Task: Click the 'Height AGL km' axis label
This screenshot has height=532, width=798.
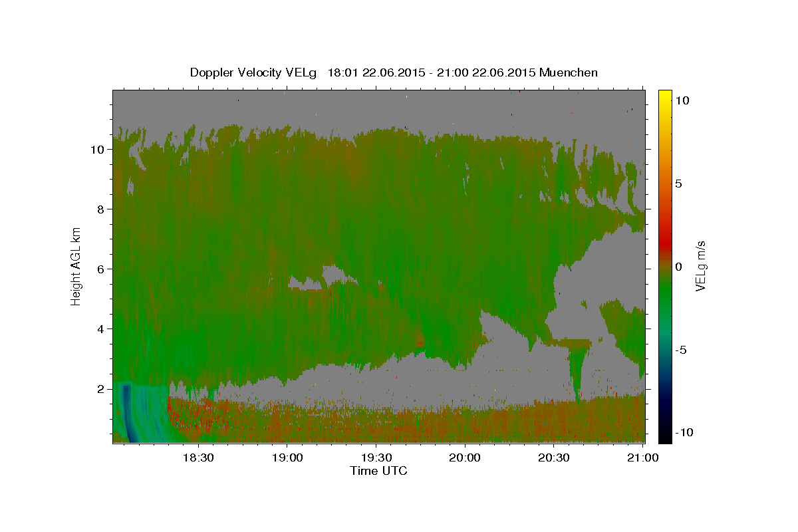Action: tap(76, 265)
